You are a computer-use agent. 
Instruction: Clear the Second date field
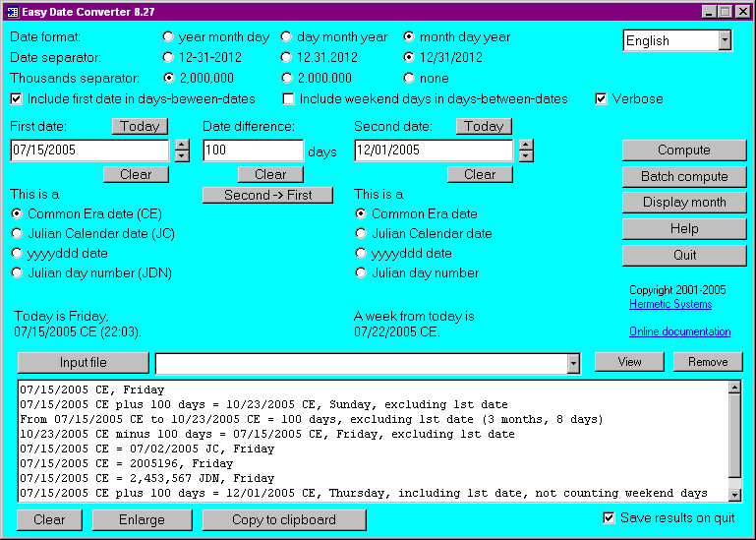[x=480, y=174]
